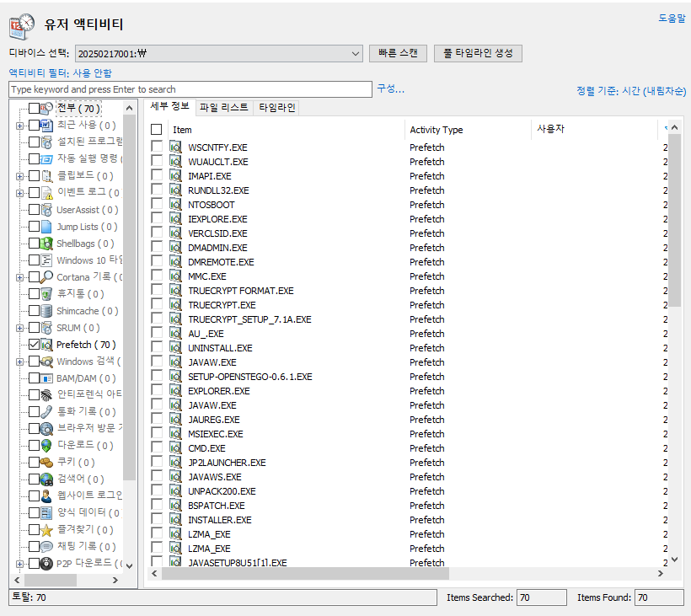Click the Jump Lists page icon
The height and width of the screenshot is (616, 691).
pyautogui.click(x=46, y=227)
